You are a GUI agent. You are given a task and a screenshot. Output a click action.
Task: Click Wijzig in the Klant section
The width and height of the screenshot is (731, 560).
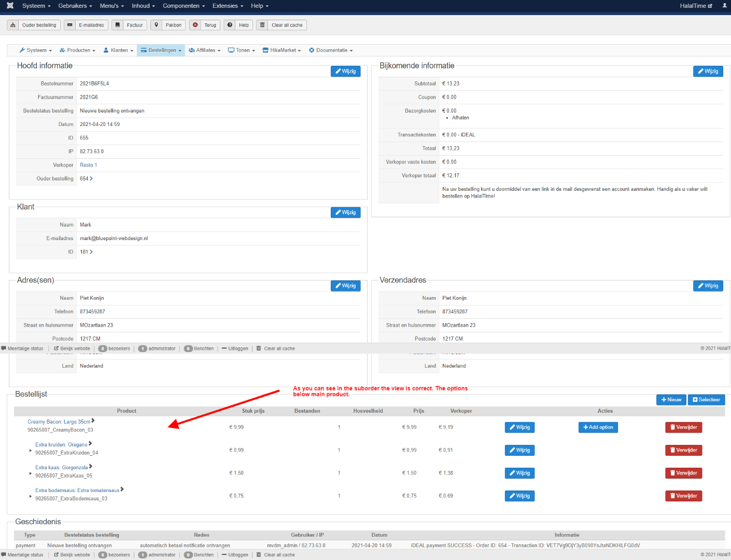(x=345, y=213)
